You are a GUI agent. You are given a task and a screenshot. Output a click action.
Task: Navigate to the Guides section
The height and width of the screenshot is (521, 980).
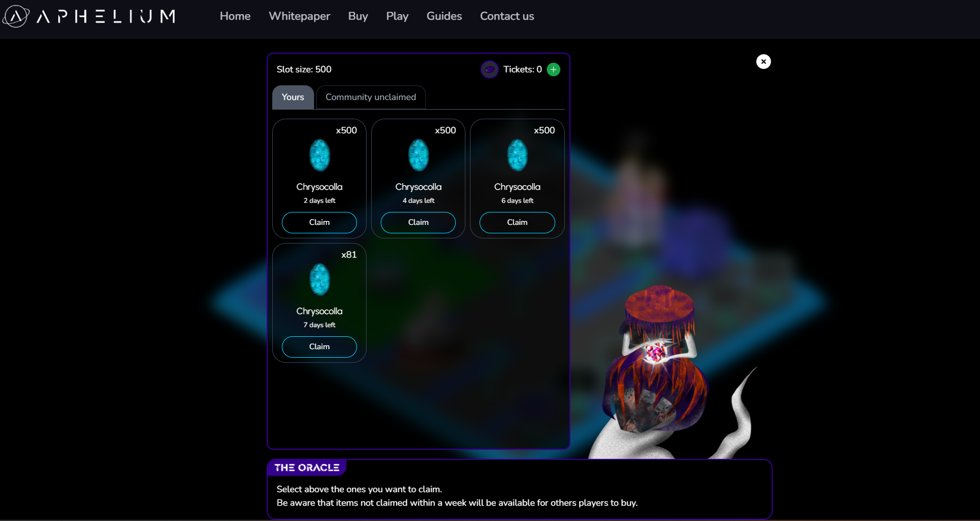pos(444,16)
